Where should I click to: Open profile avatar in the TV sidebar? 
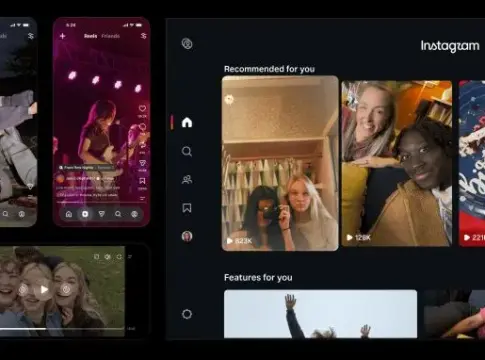coord(187,236)
